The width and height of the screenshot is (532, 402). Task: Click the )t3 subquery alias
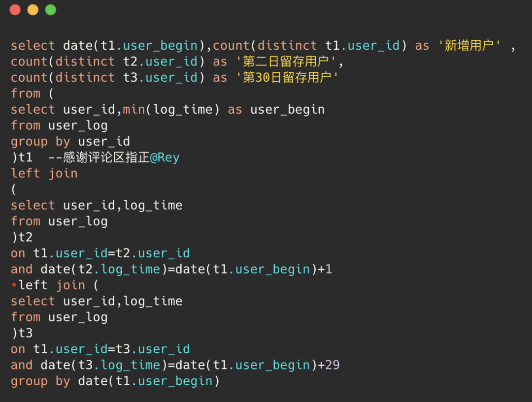click(x=22, y=333)
